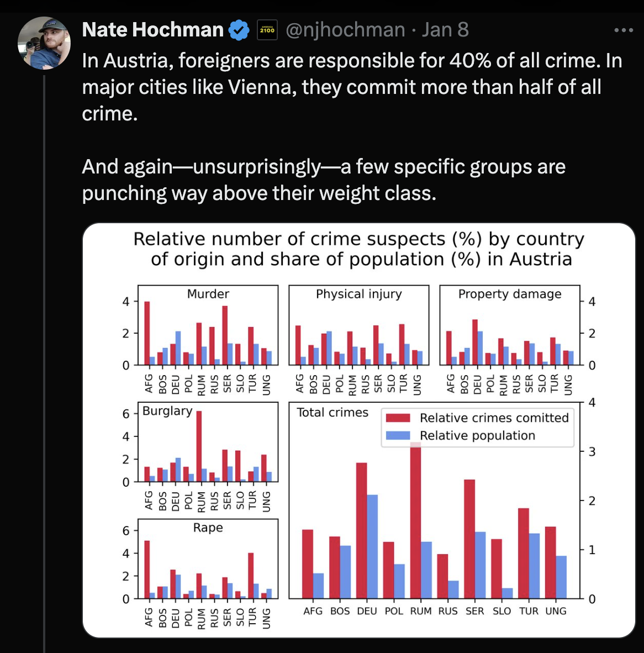Viewport: 644px width, 653px height.
Task: Click the Burglary subplot
Action: [208, 442]
